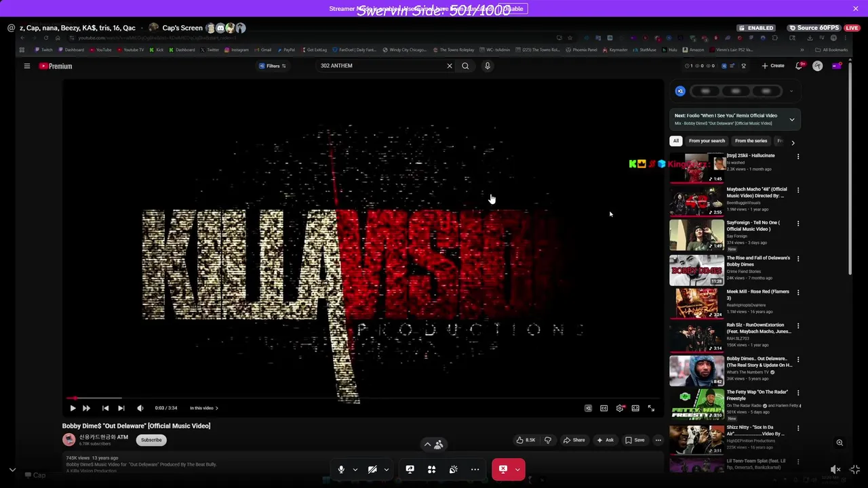Open the channel avatar next to Subscribe

coord(68,440)
